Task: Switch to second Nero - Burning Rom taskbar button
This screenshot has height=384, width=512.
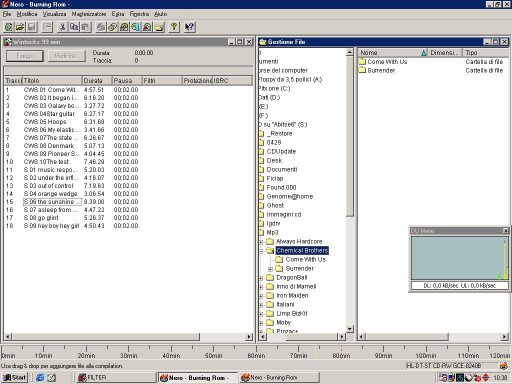Action: tap(279, 377)
